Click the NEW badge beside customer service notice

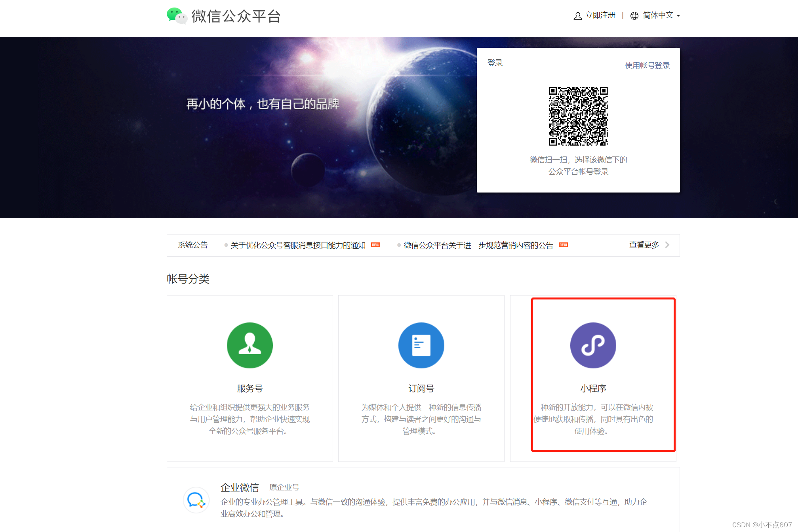pyautogui.click(x=375, y=245)
